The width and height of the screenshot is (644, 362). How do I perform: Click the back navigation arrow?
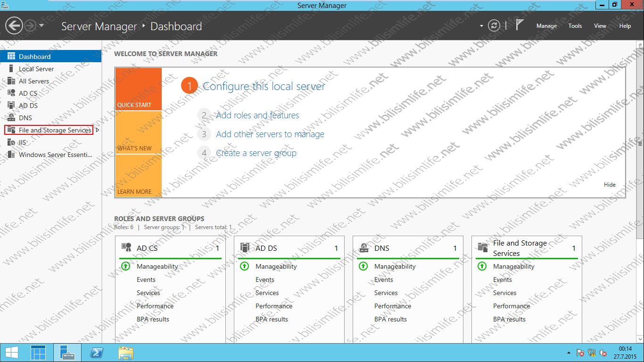[14, 25]
